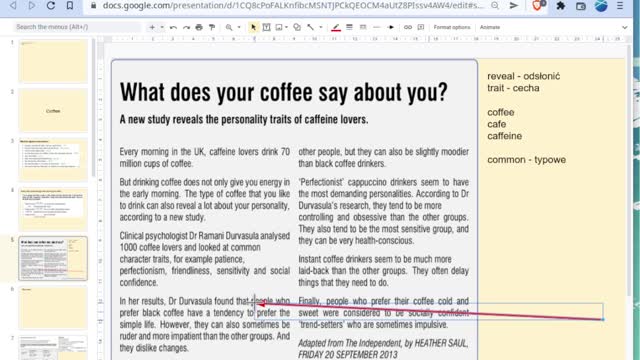The height and width of the screenshot is (360, 640).
Task: Click the Insert link icon
Action: point(408,27)
